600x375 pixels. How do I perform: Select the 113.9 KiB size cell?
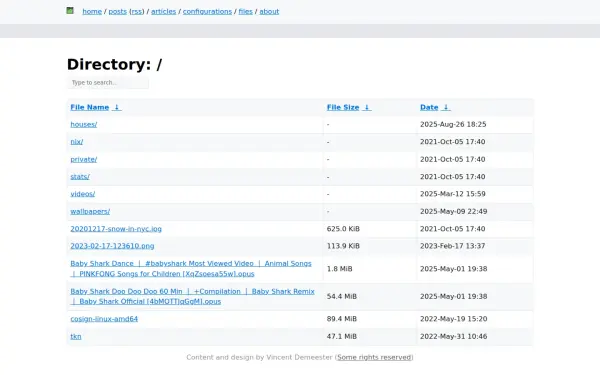pyautogui.click(x=343, y=246)
